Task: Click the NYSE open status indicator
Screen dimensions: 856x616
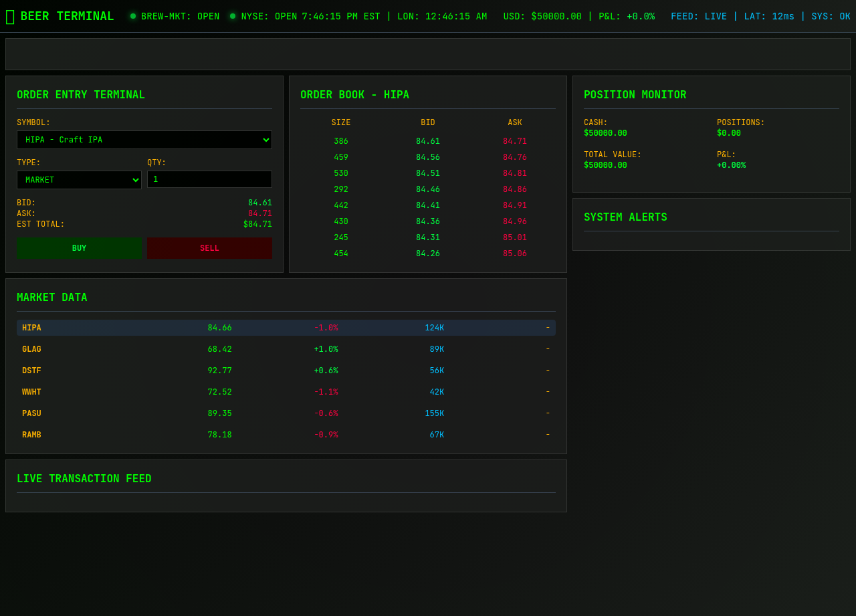Action: click(233, 16)
